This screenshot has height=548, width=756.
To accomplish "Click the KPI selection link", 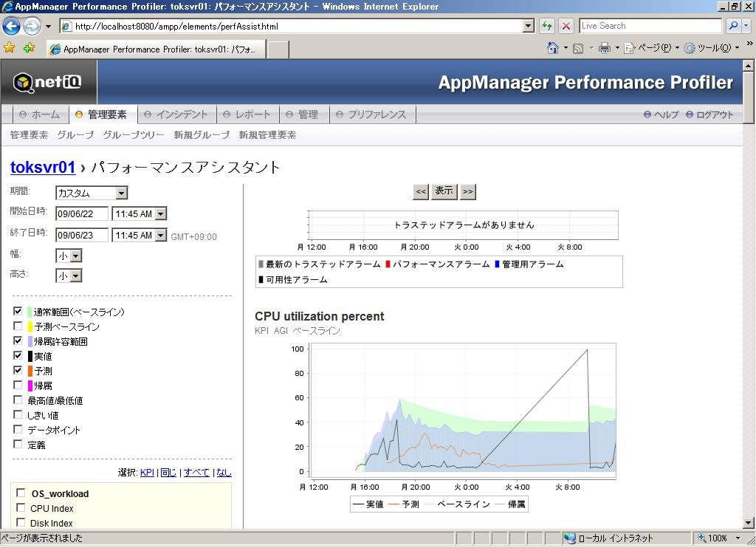I will point(147,473).
